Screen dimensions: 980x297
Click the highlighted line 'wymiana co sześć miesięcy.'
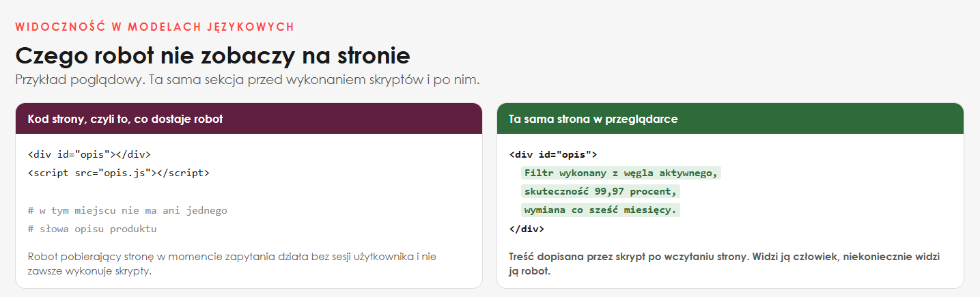tap(600, 210)
